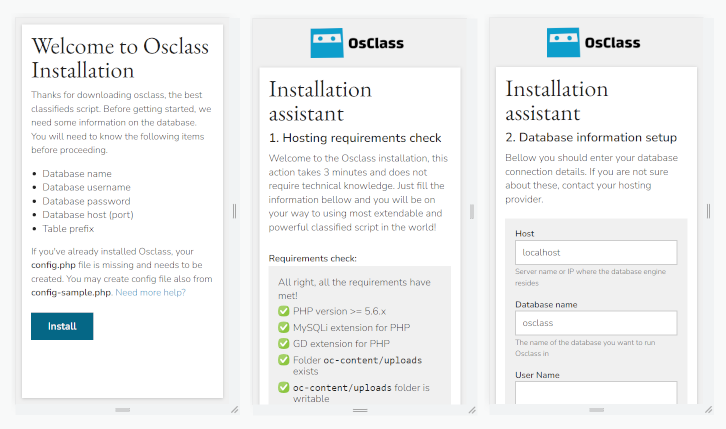
Task: Click green check next to GD extension
Action: coord(284,343)
